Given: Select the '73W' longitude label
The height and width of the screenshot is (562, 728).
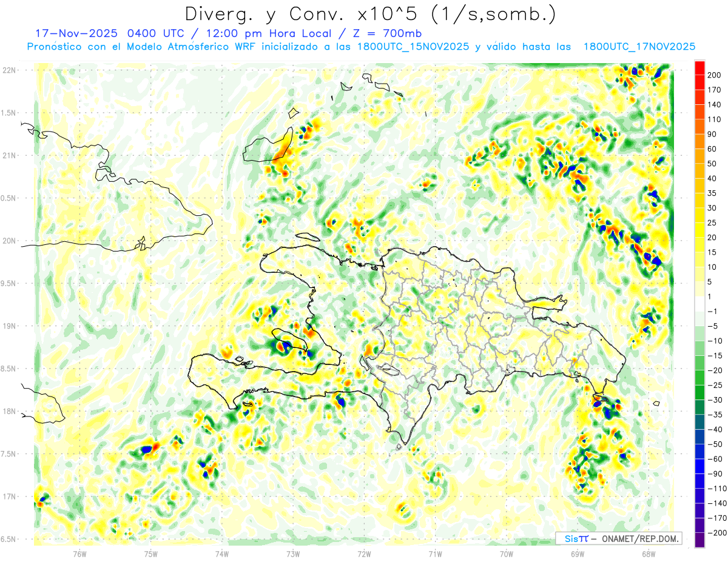Looking at the screenshot, I should [293, 554].
